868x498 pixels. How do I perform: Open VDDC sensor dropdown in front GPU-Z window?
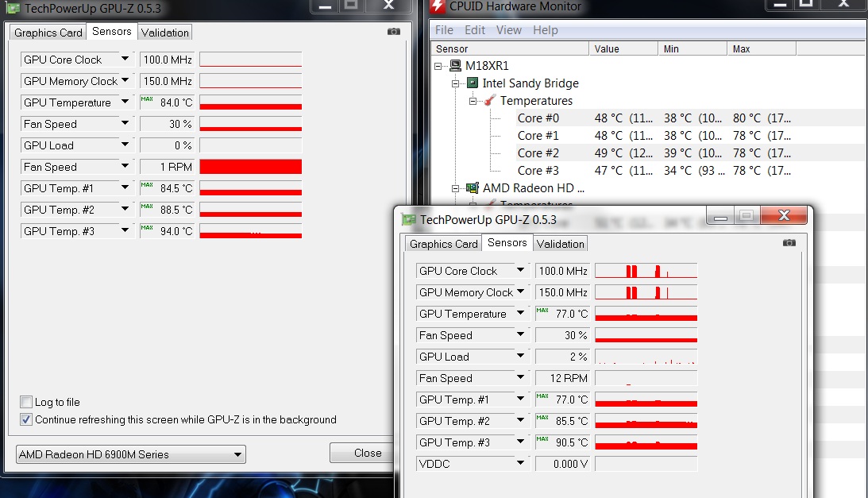click(x=520, y=463)
